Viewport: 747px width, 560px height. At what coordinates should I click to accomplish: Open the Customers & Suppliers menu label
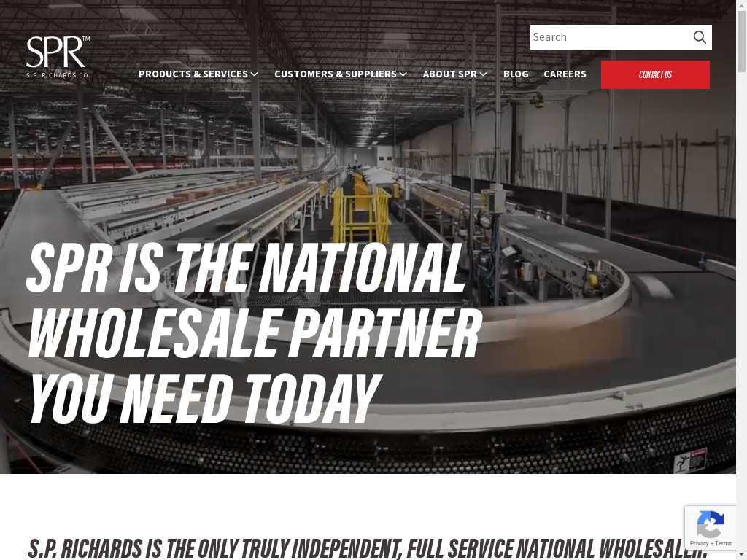(x=335, y=74)
